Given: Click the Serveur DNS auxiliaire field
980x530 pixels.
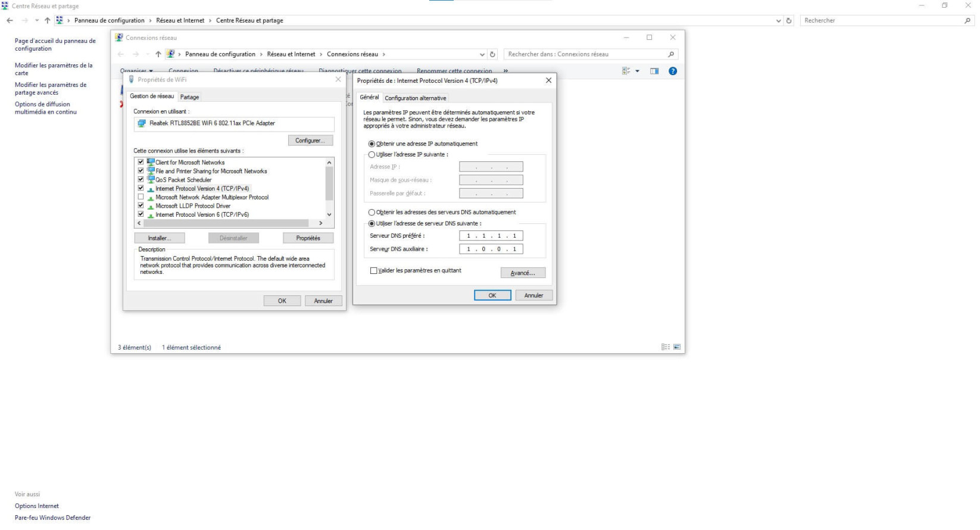Looking at the screenshot, I should click(x=491, y=250).
